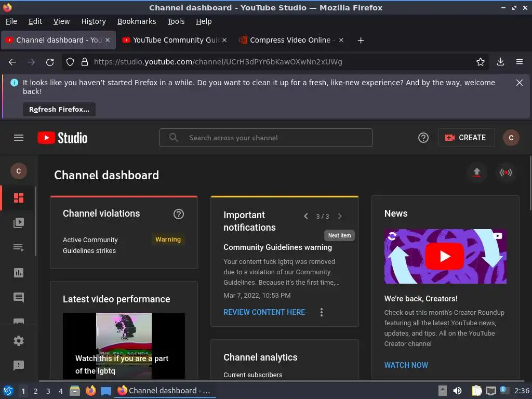Switch to workspace 2 on taskbar
Image resolution: width=532 pixels, height=399 pixels.
pyautogui.click(x=36, y=391)
